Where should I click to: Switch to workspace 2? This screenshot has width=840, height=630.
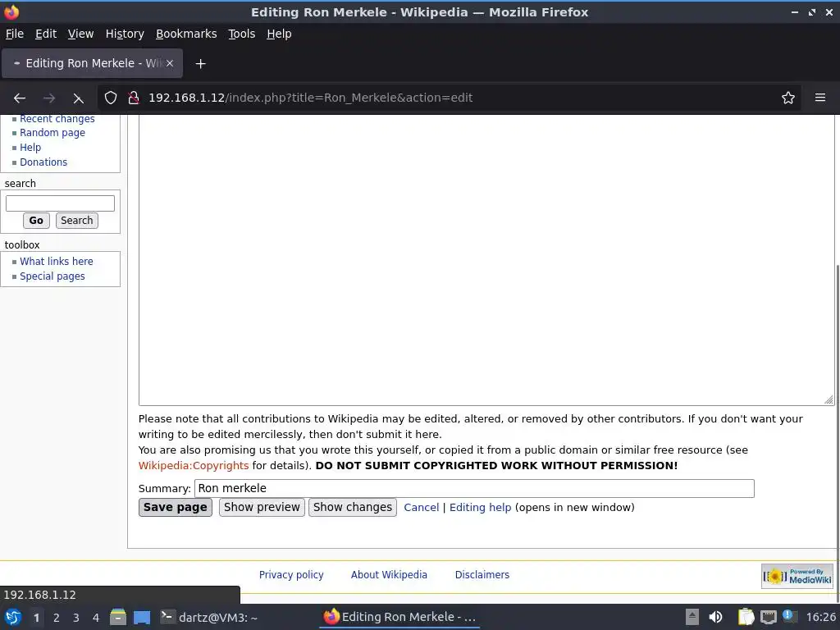(57, 618)
